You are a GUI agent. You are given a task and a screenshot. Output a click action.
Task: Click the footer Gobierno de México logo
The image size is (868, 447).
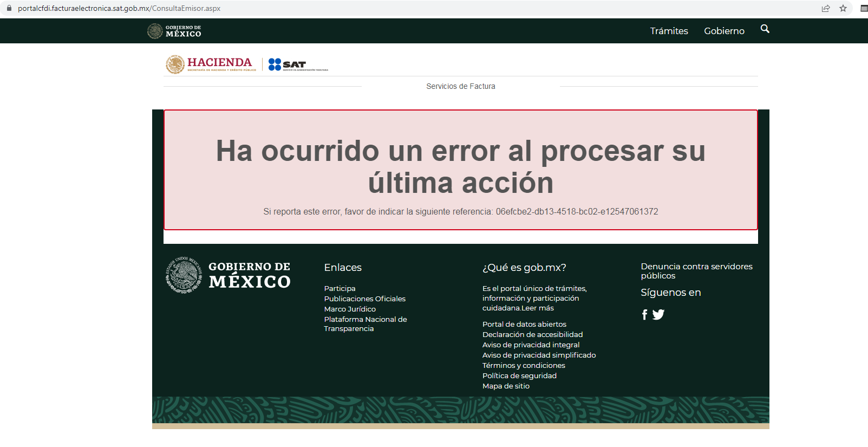(x=229, y=275)
